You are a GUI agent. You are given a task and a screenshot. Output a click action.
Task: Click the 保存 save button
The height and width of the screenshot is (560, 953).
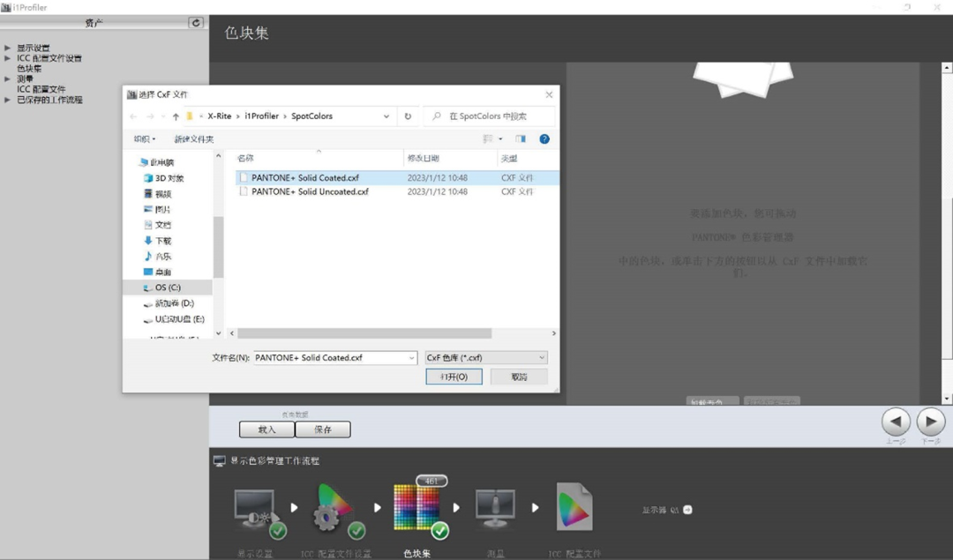point(323,429)
